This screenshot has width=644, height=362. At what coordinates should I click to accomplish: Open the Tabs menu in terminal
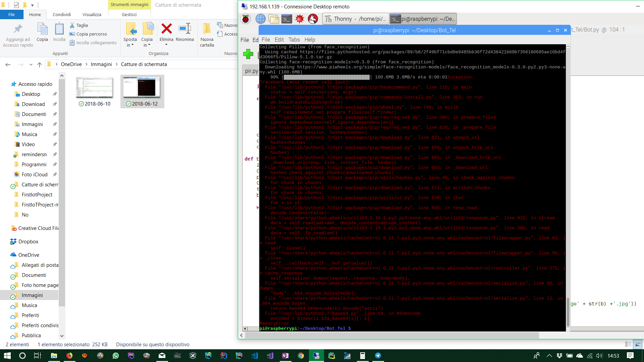coord(294,40)
